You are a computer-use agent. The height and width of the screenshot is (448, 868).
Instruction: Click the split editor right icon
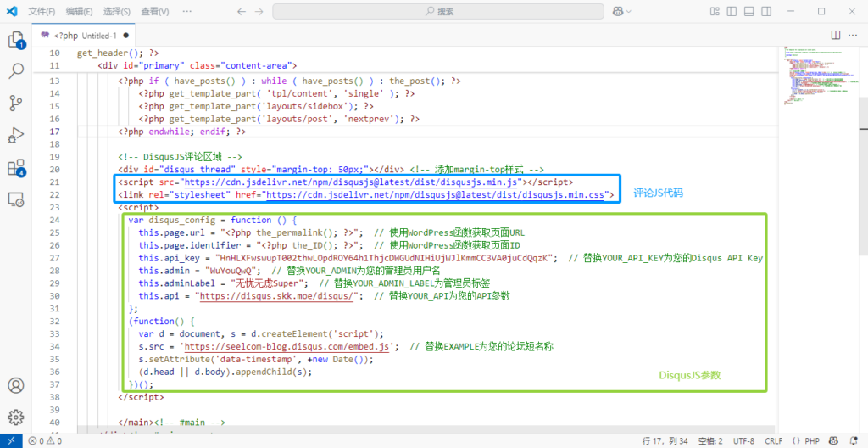click(x=835, y=36)
